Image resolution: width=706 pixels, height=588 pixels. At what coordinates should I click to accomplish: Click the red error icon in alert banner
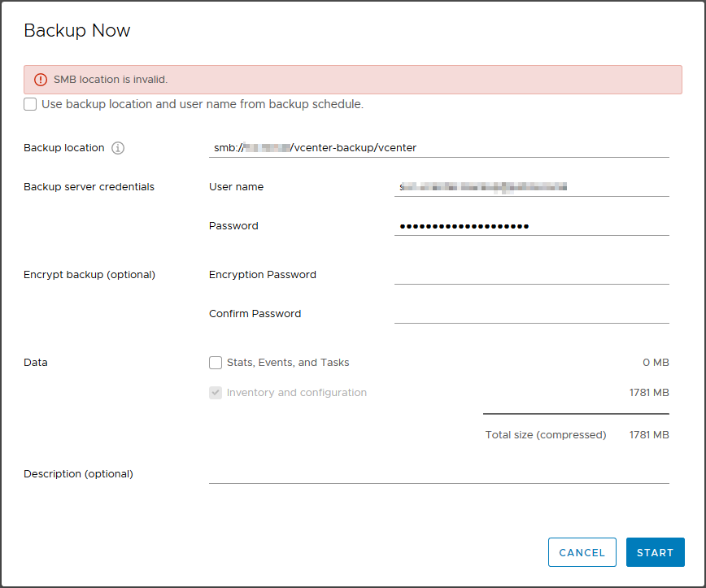[x=41, y=80]
